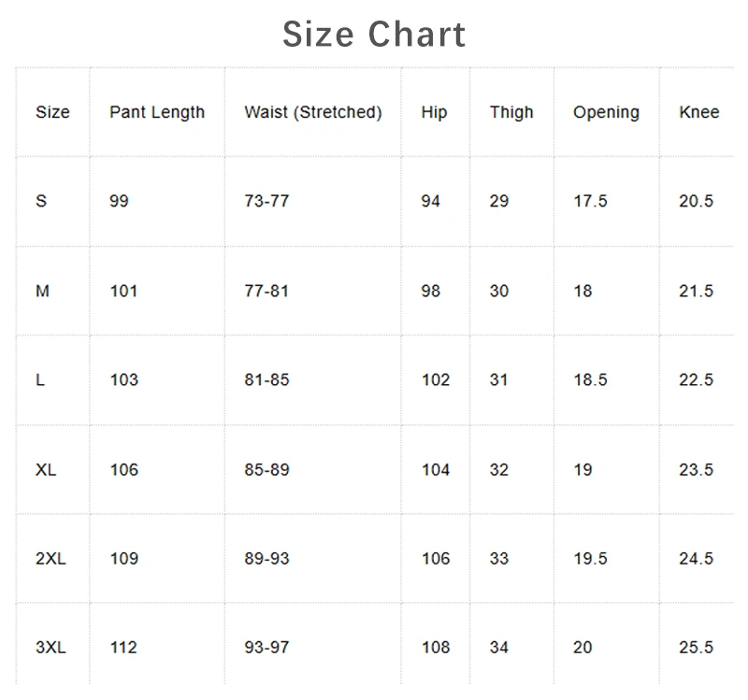Click the "Knee" column header

pyautogui.click(x=699, y=112)
